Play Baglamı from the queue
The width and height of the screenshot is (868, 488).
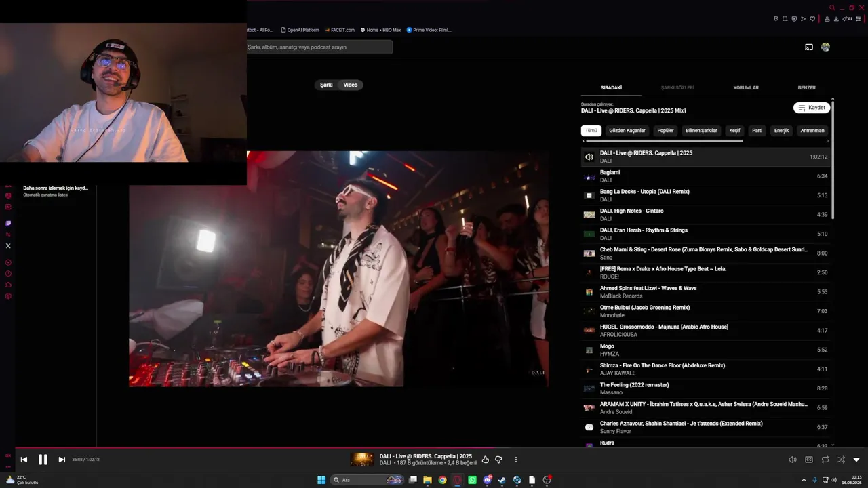(705, 176)
